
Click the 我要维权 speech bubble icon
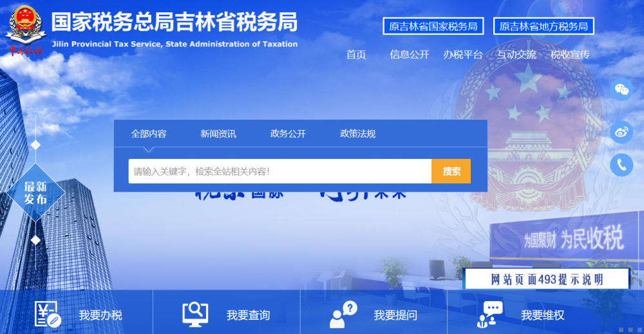(490, 315)
